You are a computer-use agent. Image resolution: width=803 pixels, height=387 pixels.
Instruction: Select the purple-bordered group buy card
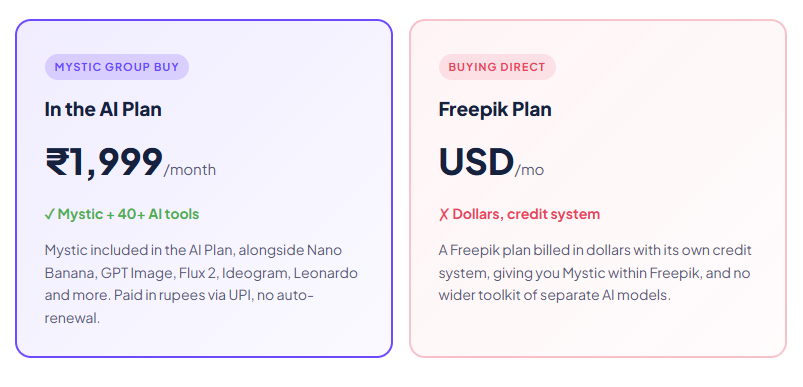[204, 188]
